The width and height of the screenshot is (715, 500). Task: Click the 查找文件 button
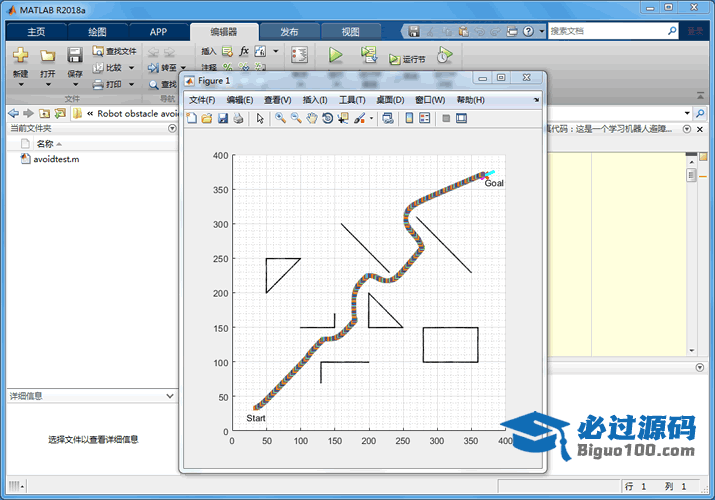(113, 51)
